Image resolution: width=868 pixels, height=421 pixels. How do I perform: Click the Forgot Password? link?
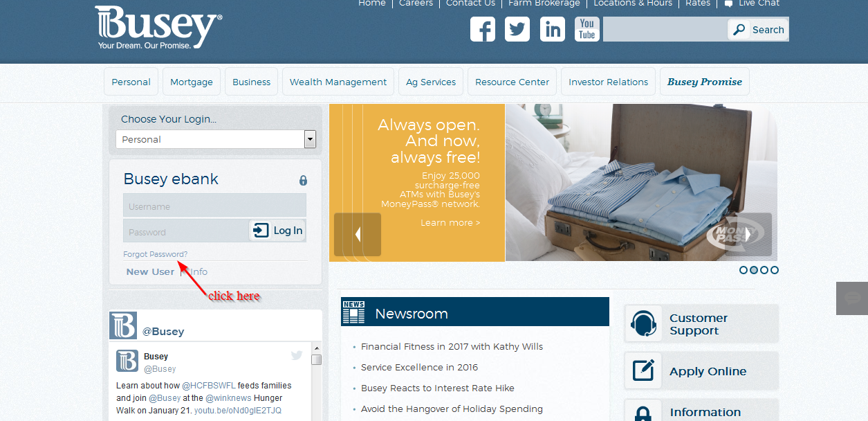coord(155,254)
